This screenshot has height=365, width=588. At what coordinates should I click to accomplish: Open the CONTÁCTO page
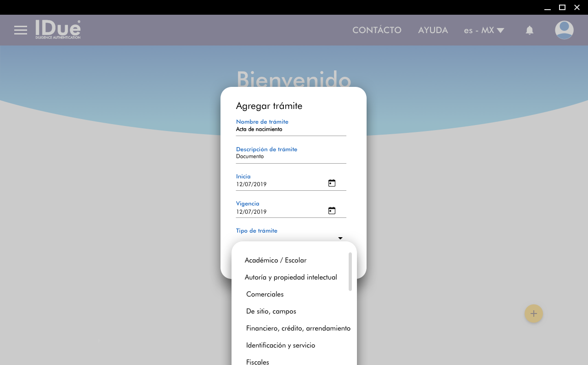tap(377, 30)
